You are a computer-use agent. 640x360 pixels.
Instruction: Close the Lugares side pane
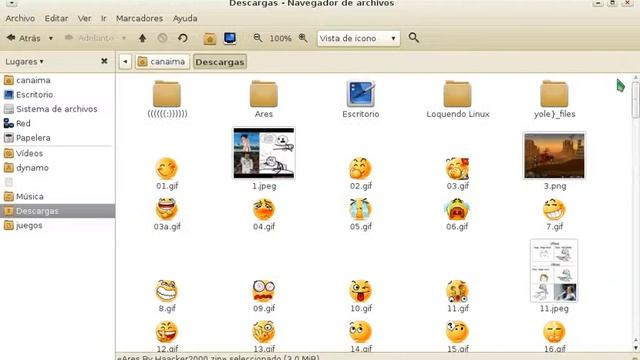[x=104, y=61]
